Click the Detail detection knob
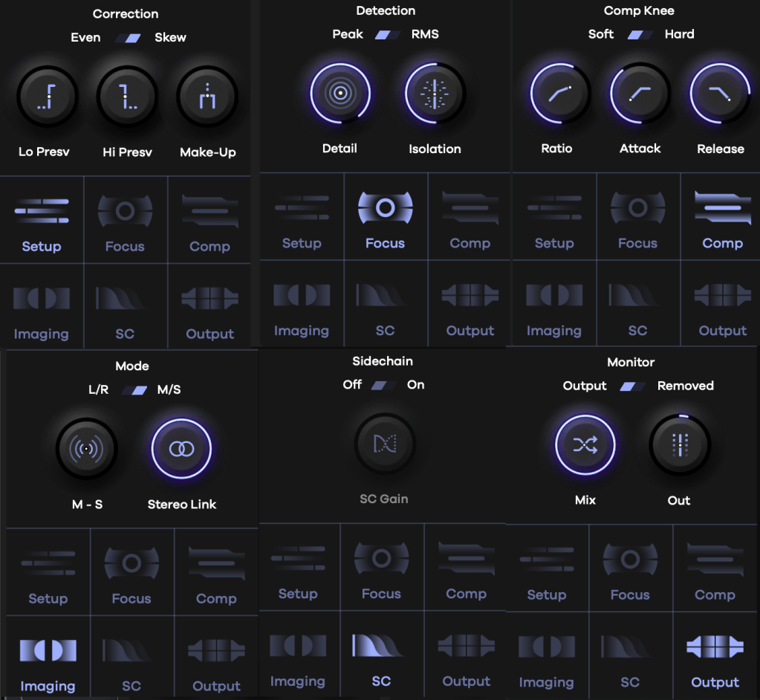 pos(340,94)
